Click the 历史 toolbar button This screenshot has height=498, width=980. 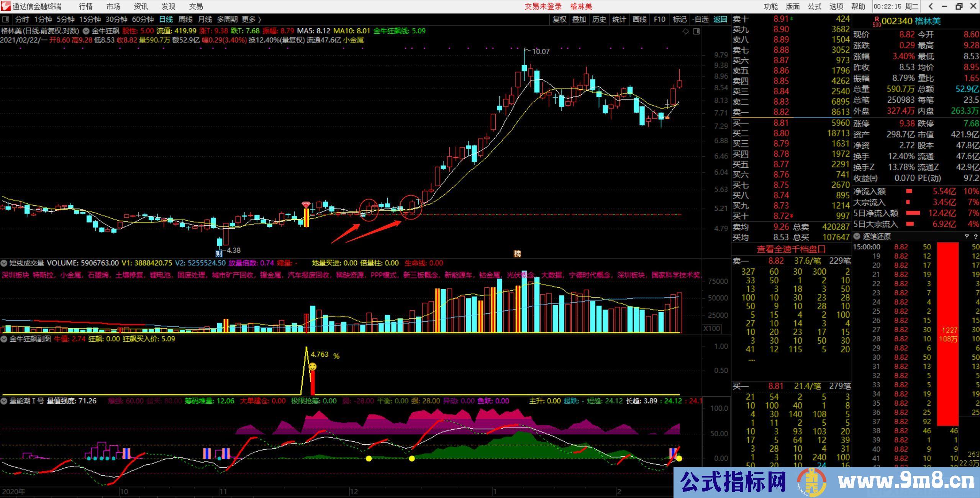point(599,19)
